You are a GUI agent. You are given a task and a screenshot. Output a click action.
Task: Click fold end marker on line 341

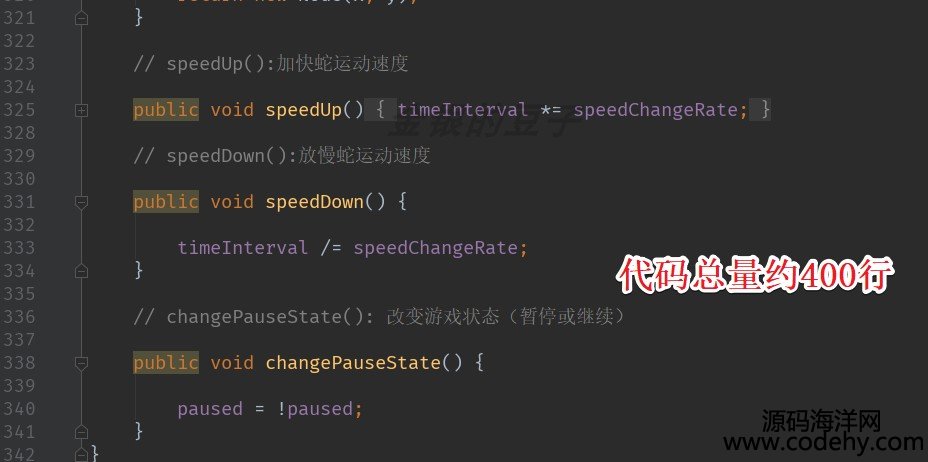click(x=82, y=432)
